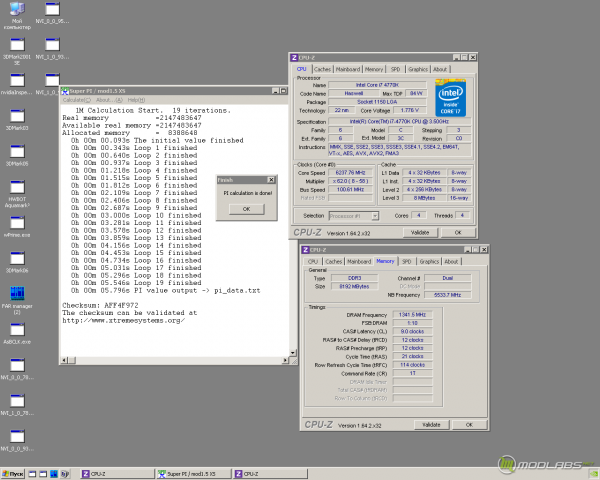This screenshot has height=480, width=600.
Task: Click the NVIDIA tray icon
Action: click(594, 474)
